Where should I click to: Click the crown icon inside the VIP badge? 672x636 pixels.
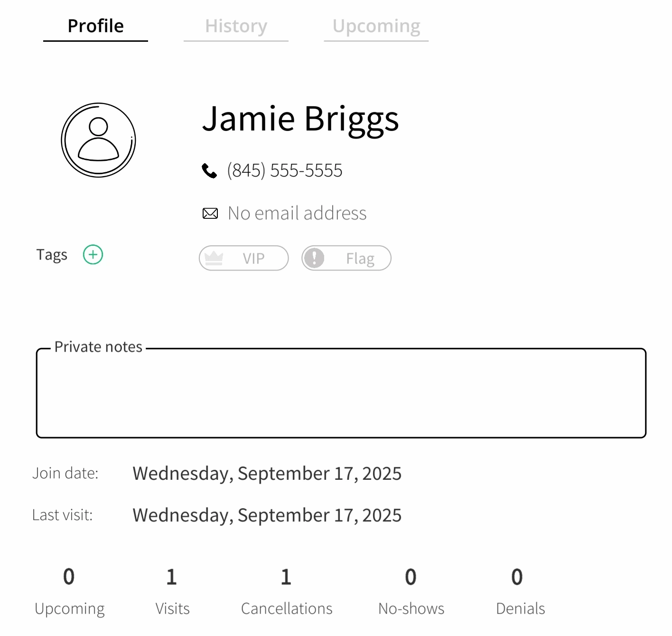[x=214, y=258]
